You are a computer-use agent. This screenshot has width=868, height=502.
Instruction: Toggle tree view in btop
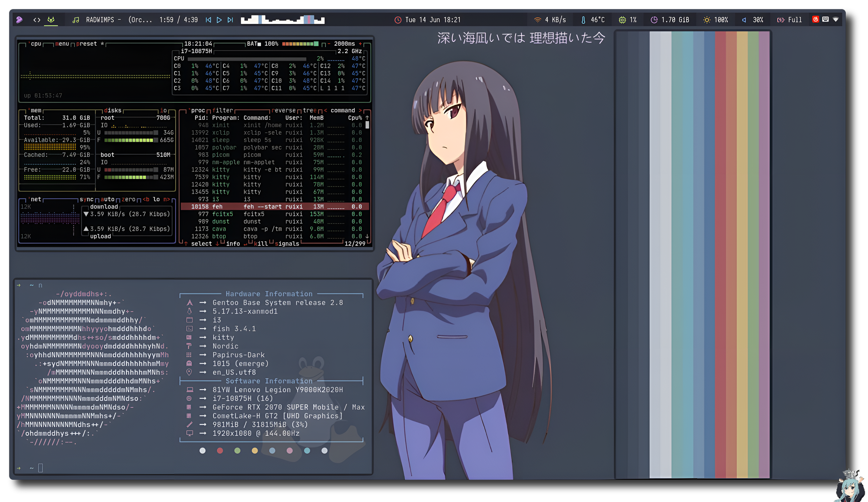coord(310,110)
